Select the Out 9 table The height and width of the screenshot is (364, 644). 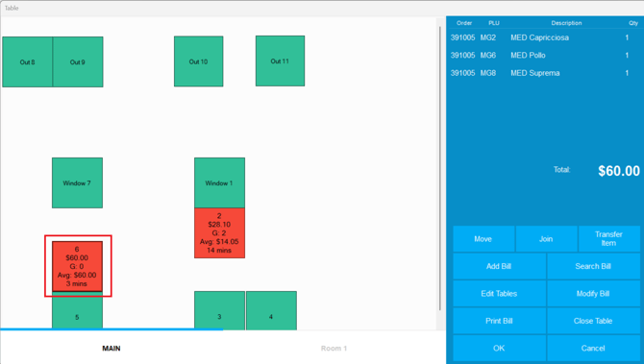click(78, 62)
